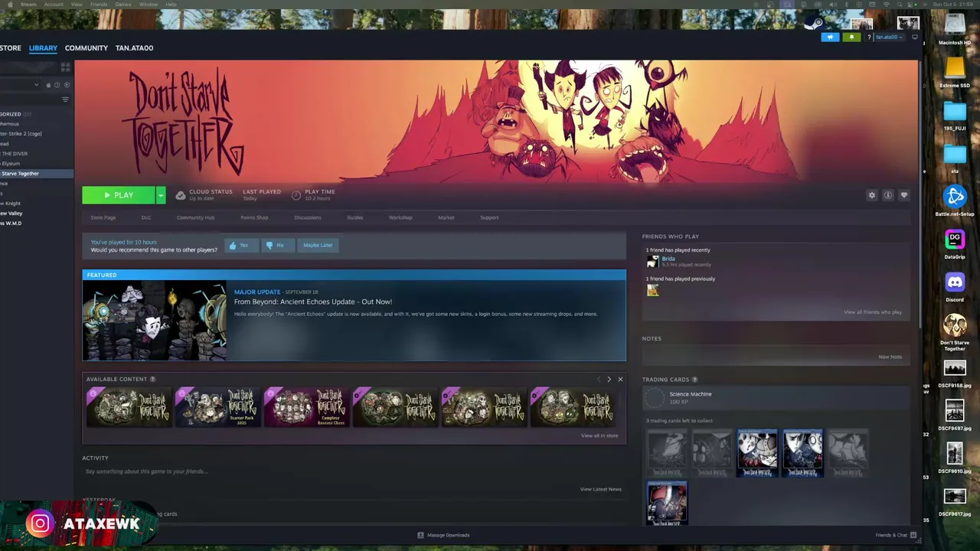Open the Guides tab
The height and width of the screenshot is (551, 980).
(x=355, y=217)
